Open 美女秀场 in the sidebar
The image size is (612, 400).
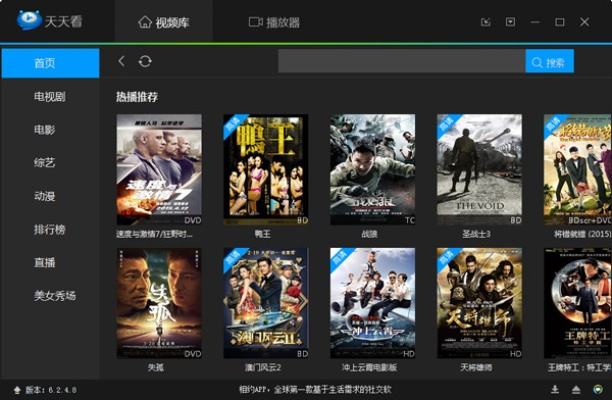point(55,295)
